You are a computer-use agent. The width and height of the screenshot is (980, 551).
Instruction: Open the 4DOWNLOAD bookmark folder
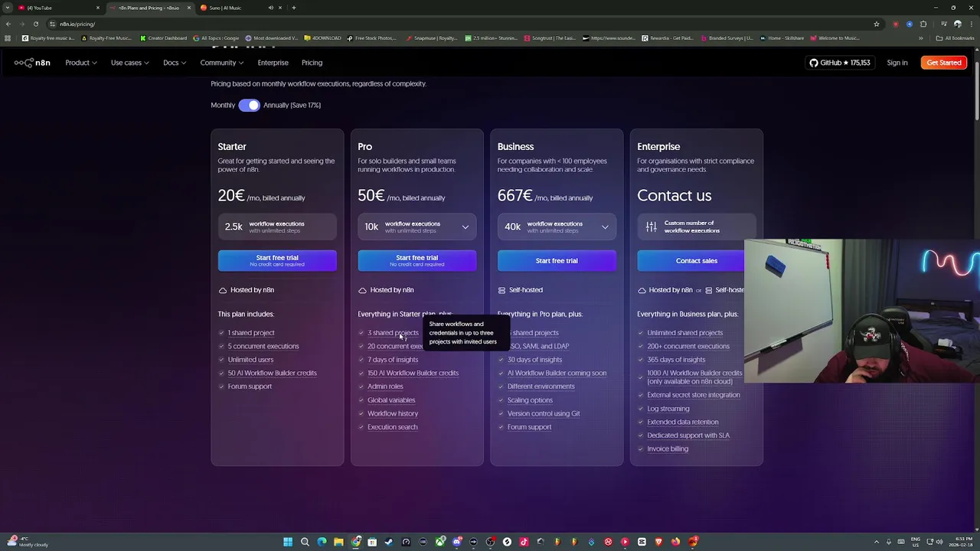(322, 38)
